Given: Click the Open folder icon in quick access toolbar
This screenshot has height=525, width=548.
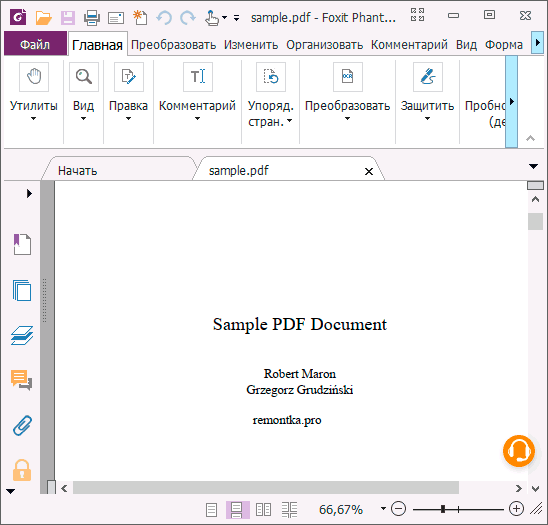Looking at the screenshot, I should 44,17.
